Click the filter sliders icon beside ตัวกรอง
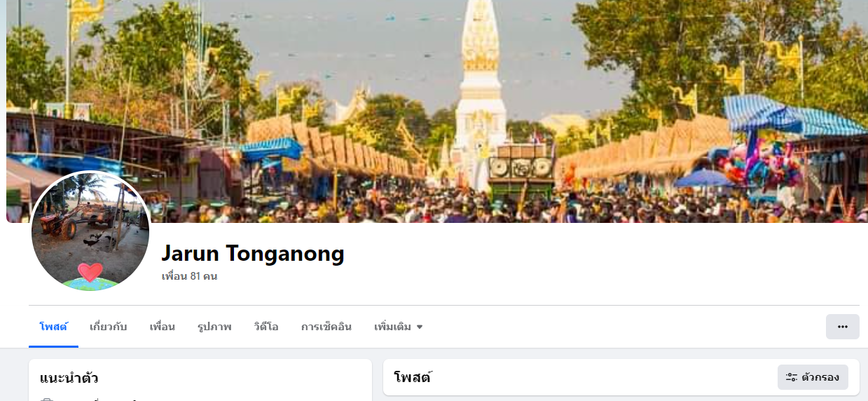 (791, 377)
